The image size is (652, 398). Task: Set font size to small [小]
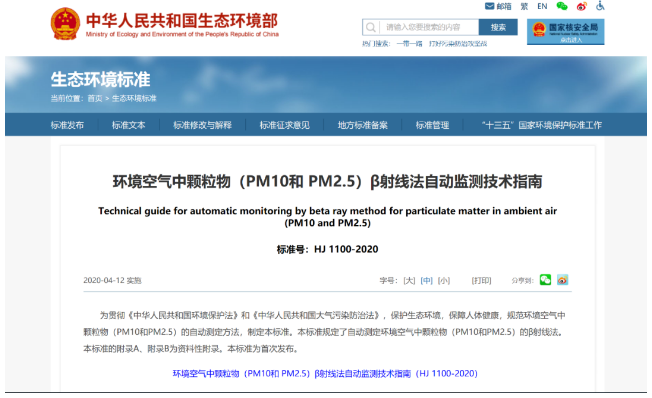(x=444, y=281)
